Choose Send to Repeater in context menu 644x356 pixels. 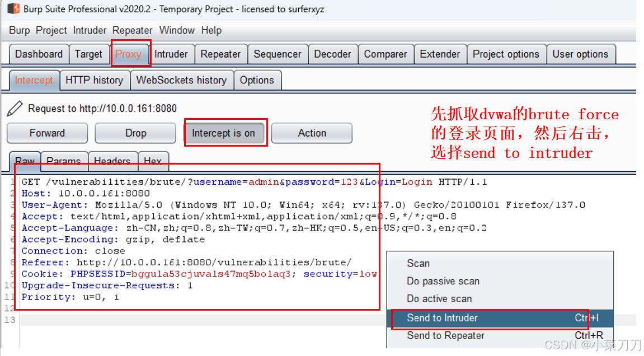[x=500, y=336]
